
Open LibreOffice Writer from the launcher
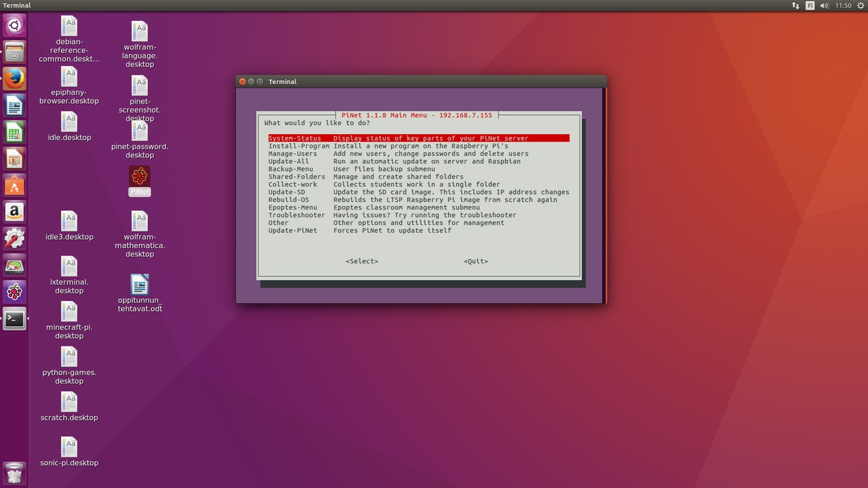coord(14,106)
